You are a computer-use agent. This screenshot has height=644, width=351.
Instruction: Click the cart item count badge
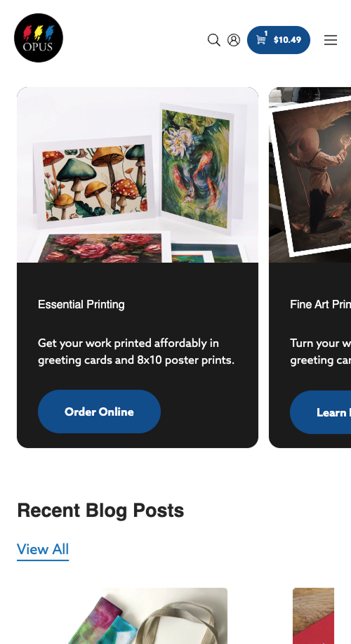coord(266,33)
